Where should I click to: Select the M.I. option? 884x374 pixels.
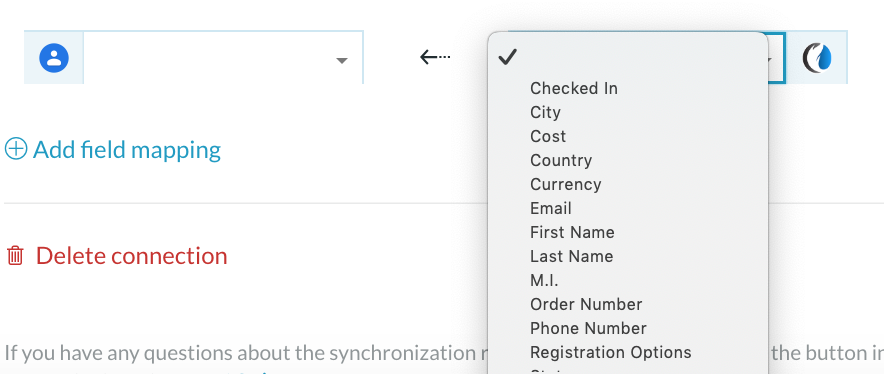(x=544, y=280)
